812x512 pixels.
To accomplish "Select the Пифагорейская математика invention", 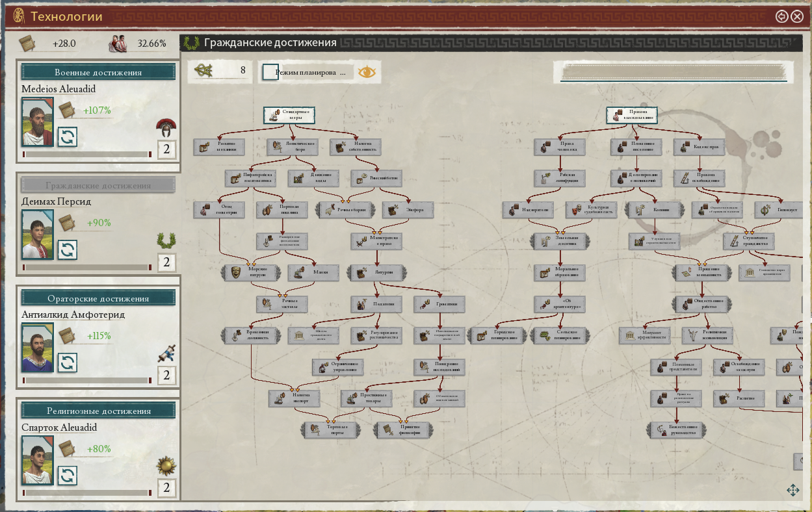I will pos(251,178).
